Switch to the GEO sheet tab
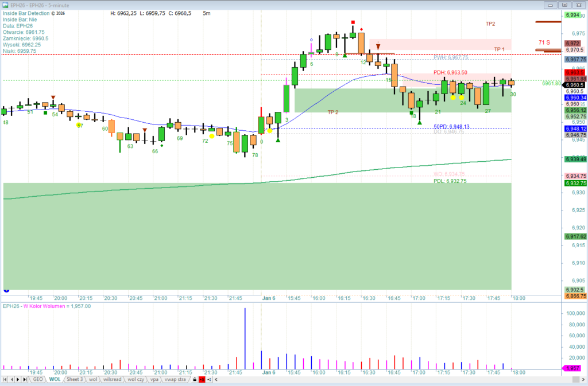The image size is (588, 386). [38, 380]
